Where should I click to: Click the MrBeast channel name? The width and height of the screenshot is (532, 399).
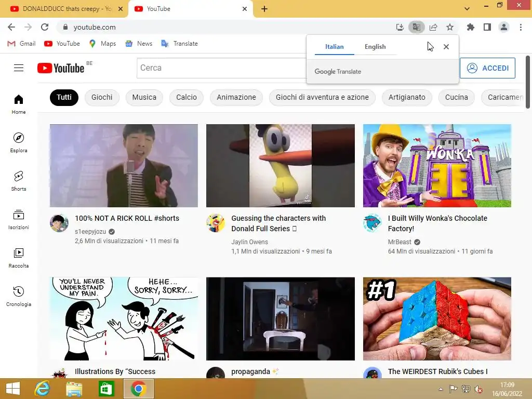click(x=400, y=242)
